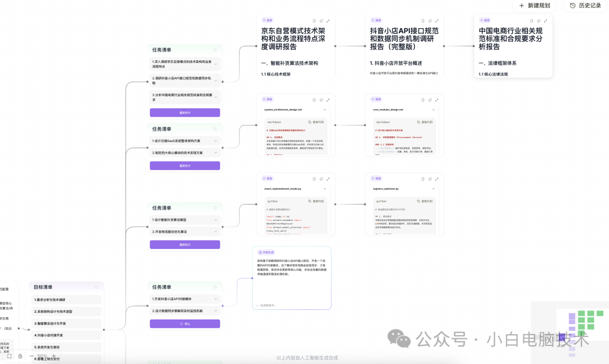This screenshot has height=364, width=609.
Task: Click the heading 一、智能补货算法技术架构
Action: point(289,63)
